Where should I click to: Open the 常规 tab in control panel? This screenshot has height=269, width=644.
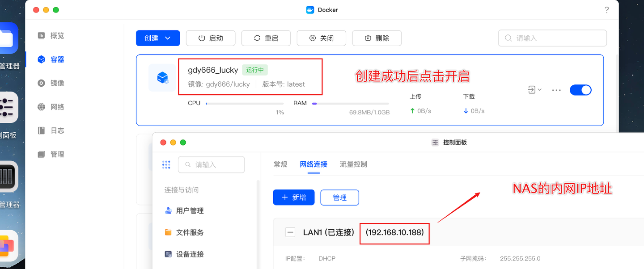click(x=280, y=164)
